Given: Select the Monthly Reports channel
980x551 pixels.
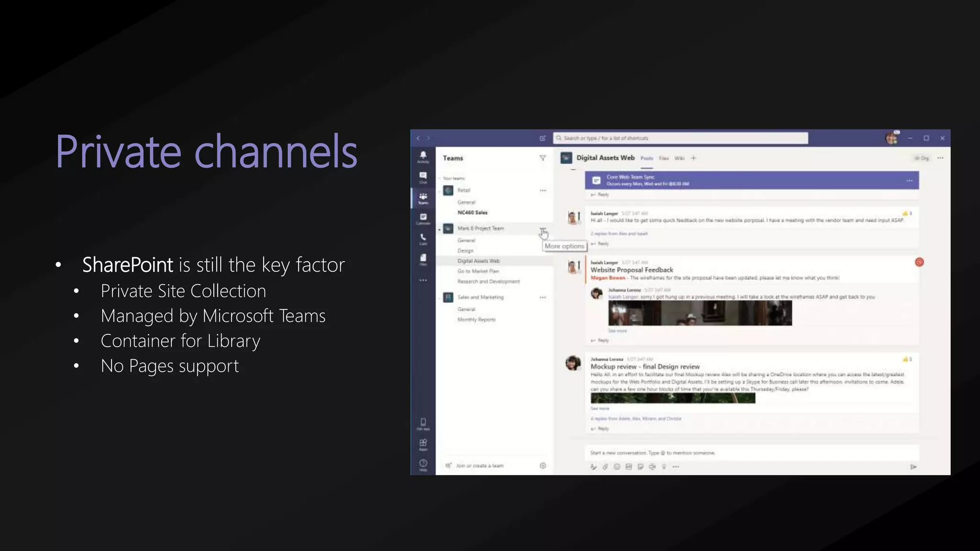Looking at the screenshot, I should pyautogui.click(x=476, y=320).
